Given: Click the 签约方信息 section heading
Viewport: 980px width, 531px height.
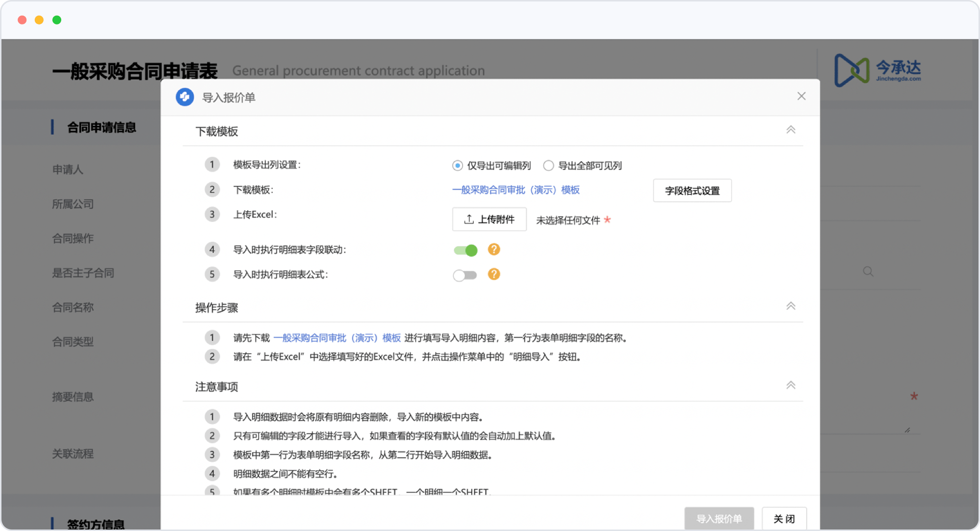Looking at the screenshot, I should point(96,524).
